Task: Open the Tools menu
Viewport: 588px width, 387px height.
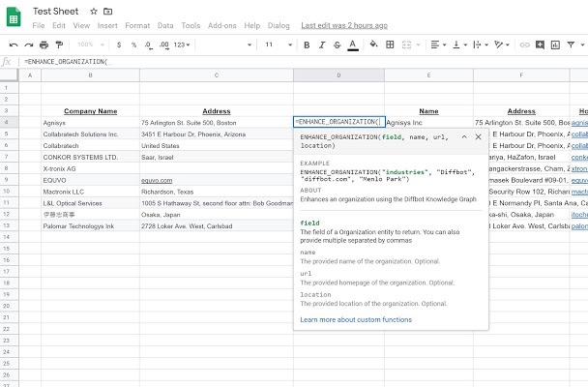Action: (191, 25)
